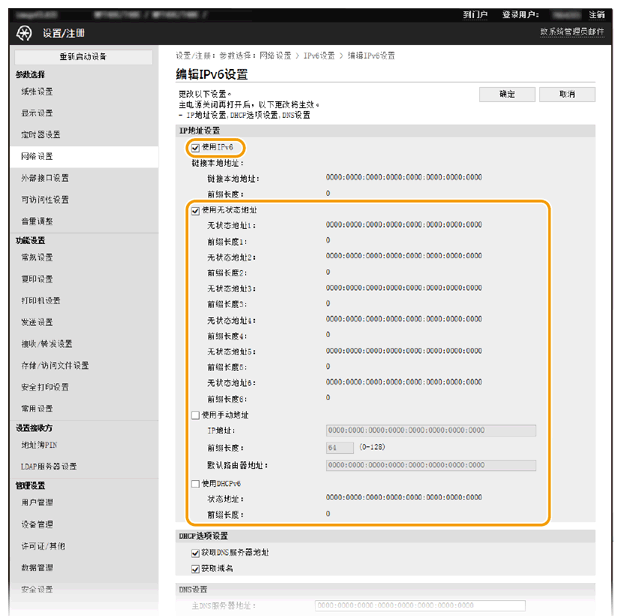
Task: Open 用户管理 in the sidebar
Action: coord(37,503)
